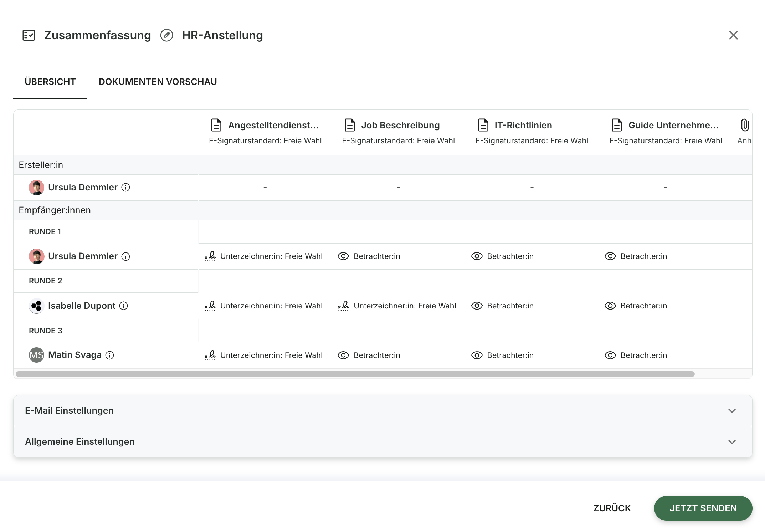Click Ursula Demmler's Betrachter:in eye for Job Beschreibung
The width and height of the screenshot is (765, 532).
pyautogui.click(x=343, y=256)
